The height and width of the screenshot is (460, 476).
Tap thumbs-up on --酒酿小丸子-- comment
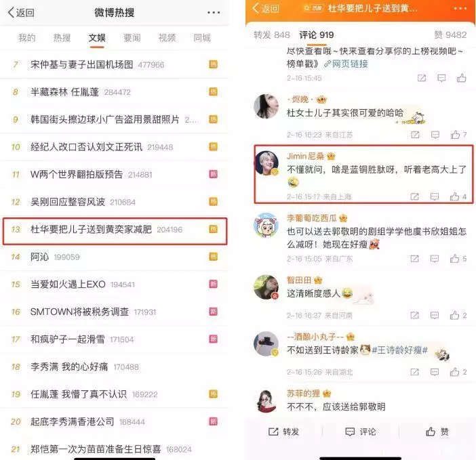[x=454, y=372]
